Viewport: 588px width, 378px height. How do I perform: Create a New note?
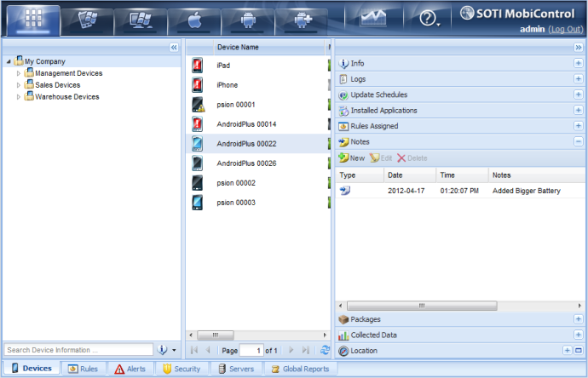(352, 158)
